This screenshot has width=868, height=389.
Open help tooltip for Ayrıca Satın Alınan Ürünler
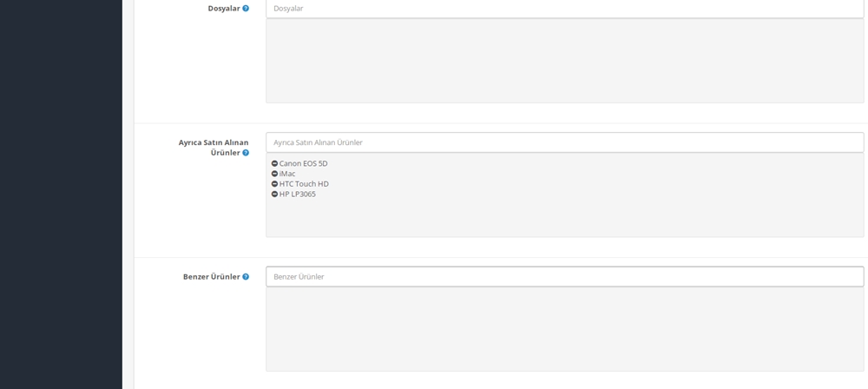(246, 152)
